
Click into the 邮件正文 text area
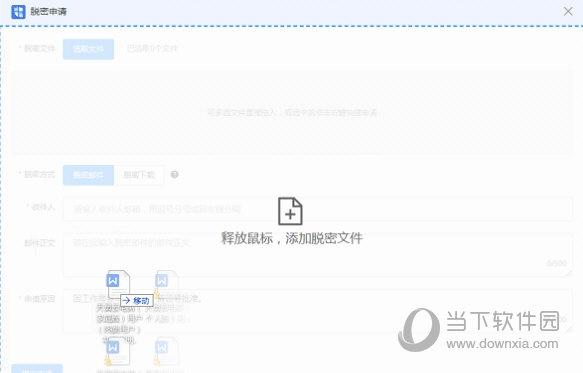click(318, 255)
